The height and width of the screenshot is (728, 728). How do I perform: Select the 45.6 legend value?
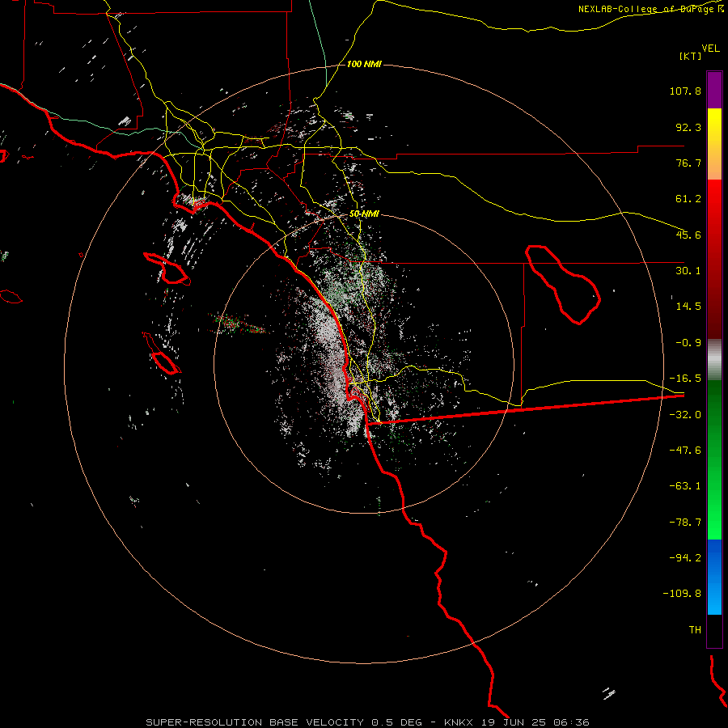tap(688, 235)
